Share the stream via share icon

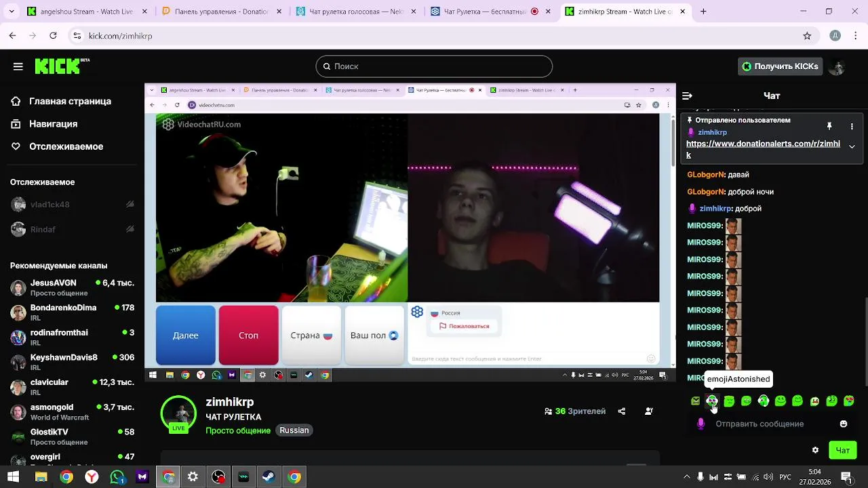tap(622, 411)
